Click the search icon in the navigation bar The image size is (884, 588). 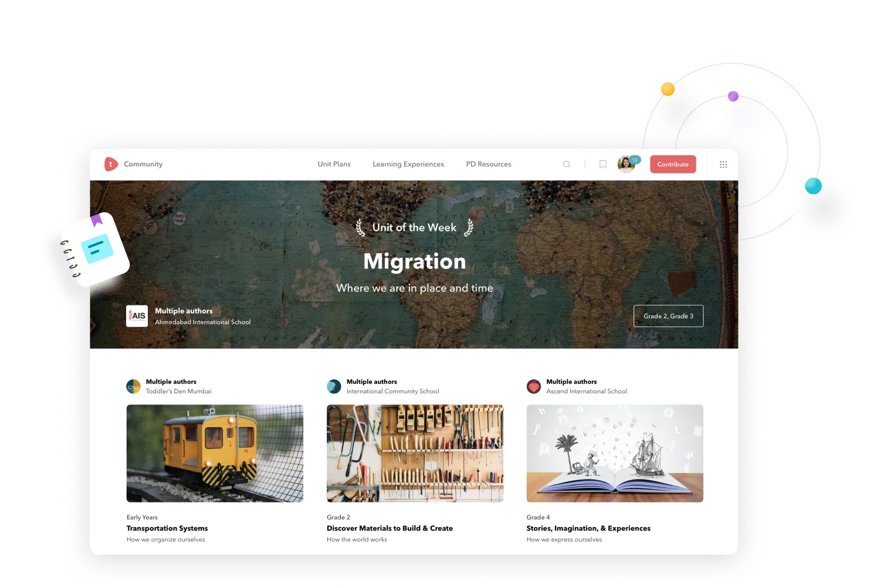[567, 164]
